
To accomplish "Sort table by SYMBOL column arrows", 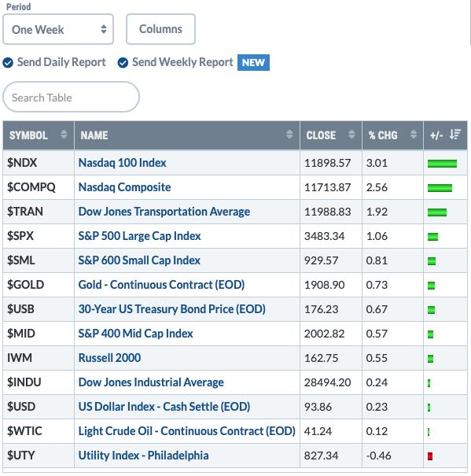I will (64, 134).
